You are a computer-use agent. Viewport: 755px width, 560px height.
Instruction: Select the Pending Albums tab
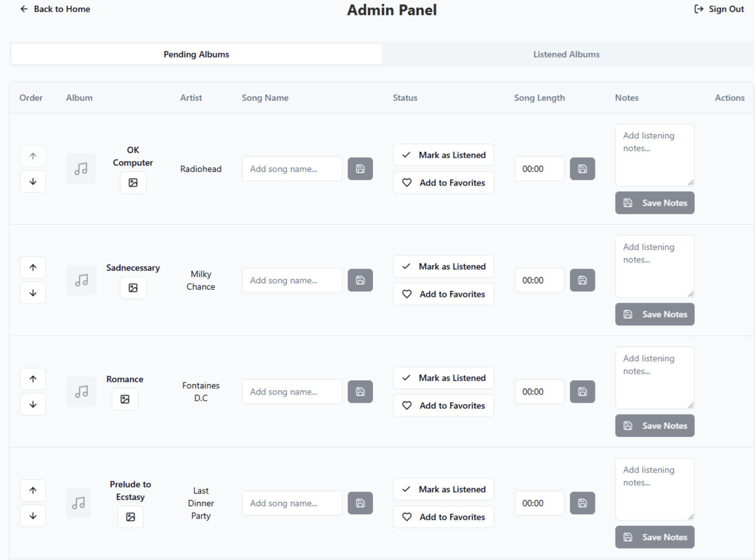pyautogui.click(x=196, y=54)
